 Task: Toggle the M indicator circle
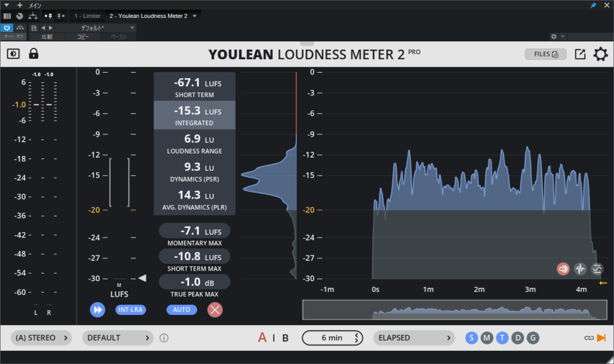coord(487,338)
